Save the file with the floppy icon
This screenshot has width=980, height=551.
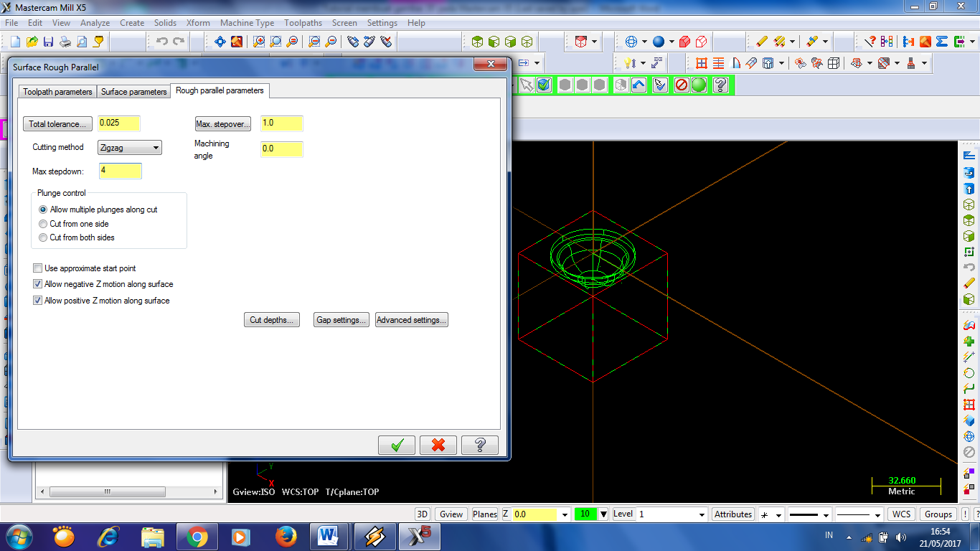point(49,42)
